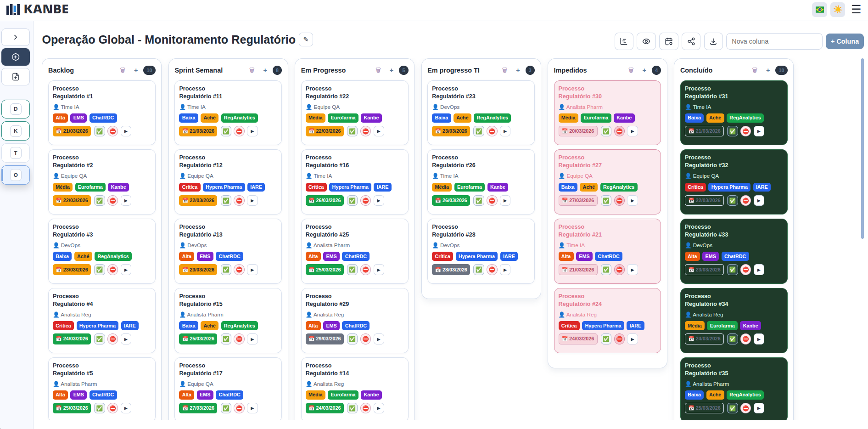Toggle the light/dark theme sun button

click(838, 9)
